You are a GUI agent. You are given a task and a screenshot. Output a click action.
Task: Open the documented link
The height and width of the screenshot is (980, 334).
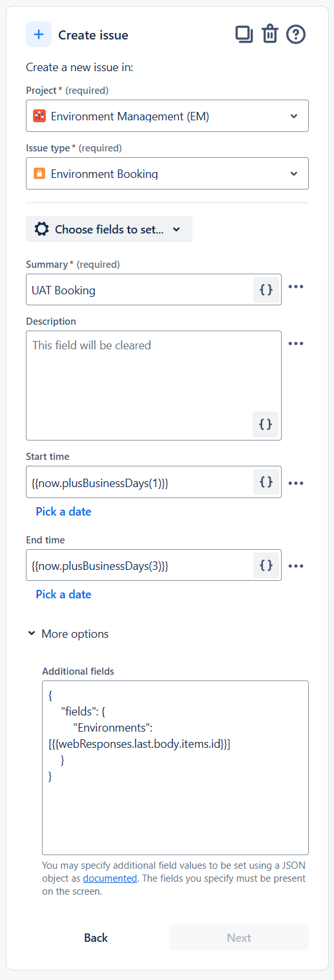[x=110, y=878]
